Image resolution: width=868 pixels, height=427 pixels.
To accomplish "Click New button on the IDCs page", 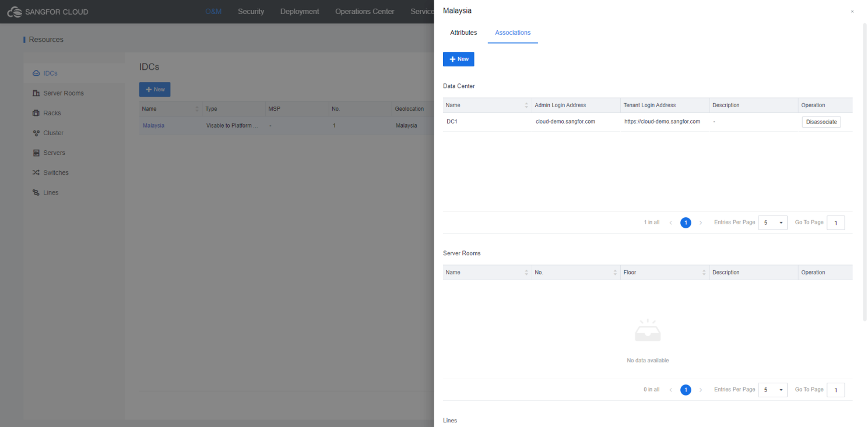I will click(x=155, y=90).
